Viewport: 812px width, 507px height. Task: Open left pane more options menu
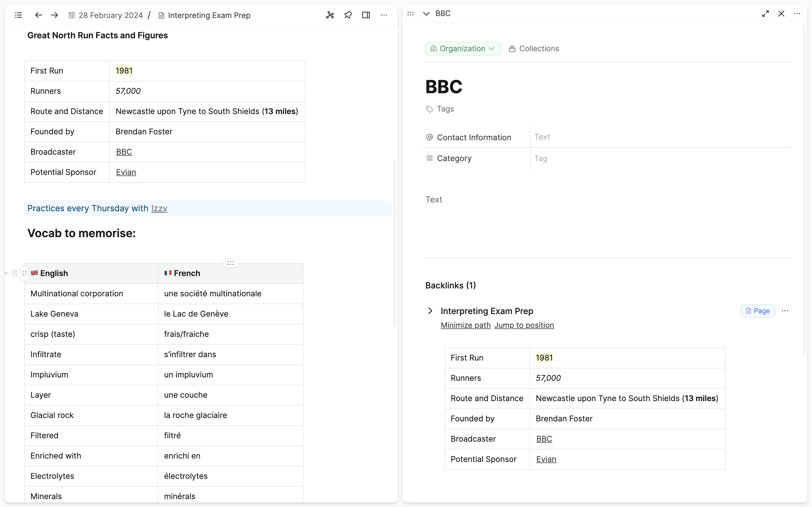[x=384, y=15]
